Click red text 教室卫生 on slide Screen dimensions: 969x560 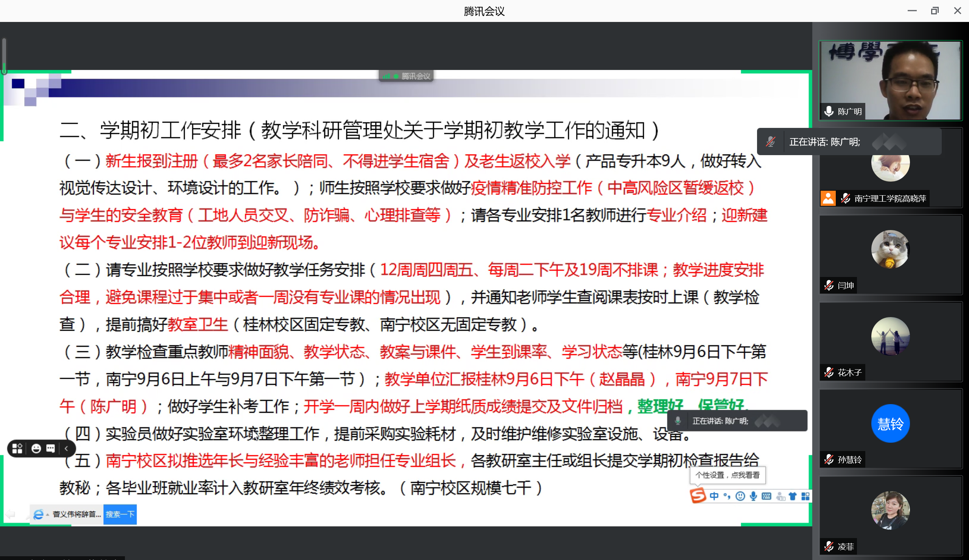(x=198, y=325)
